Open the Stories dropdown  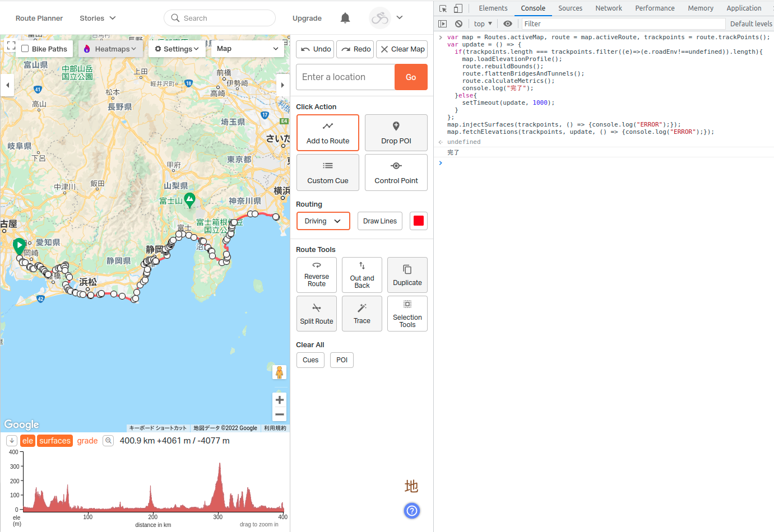98,18
